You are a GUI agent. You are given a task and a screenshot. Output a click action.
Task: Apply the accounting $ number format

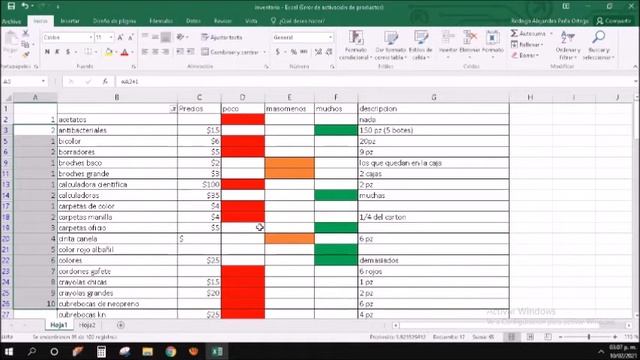click(278, 52)
